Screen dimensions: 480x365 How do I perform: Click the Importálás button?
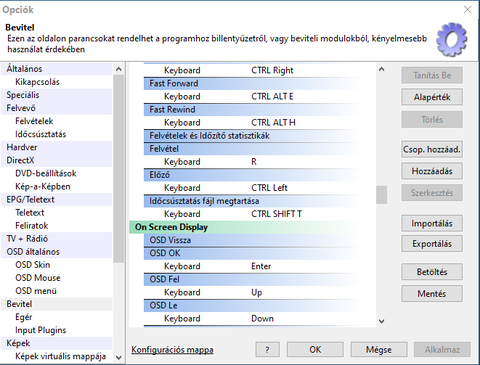coord(432,223)
